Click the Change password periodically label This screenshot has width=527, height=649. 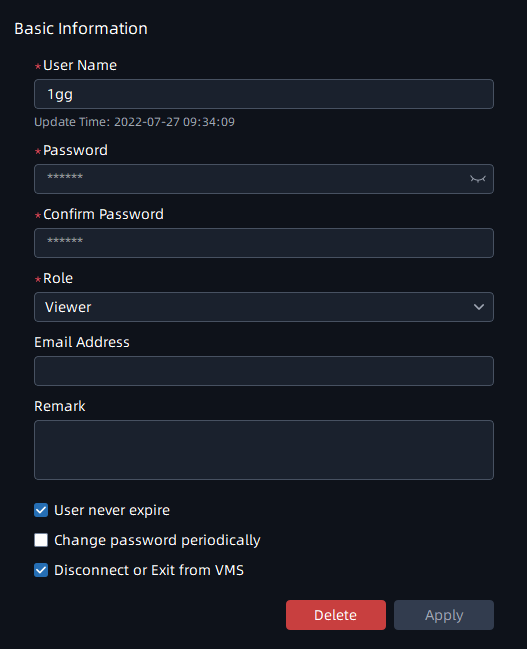tap(157, 541)
